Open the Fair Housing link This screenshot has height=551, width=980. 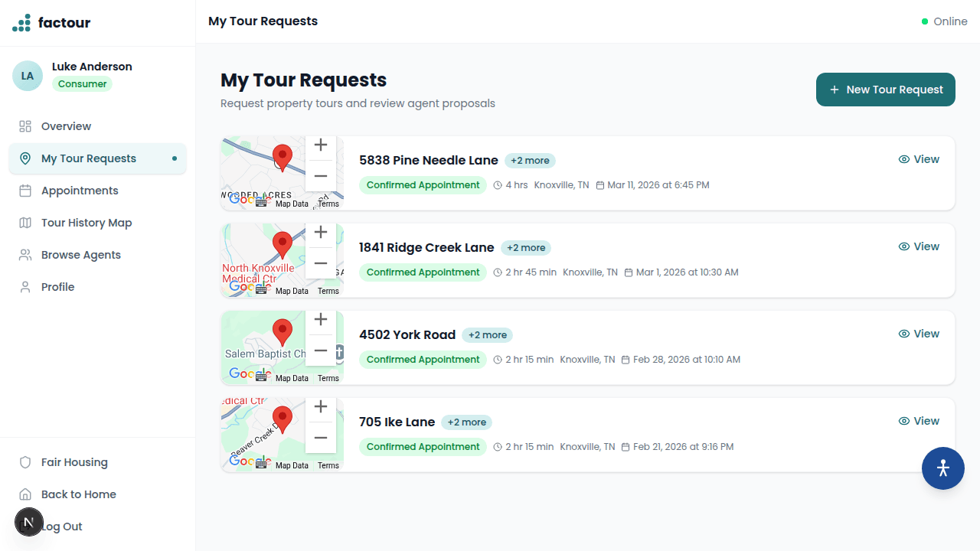point(73,462)
